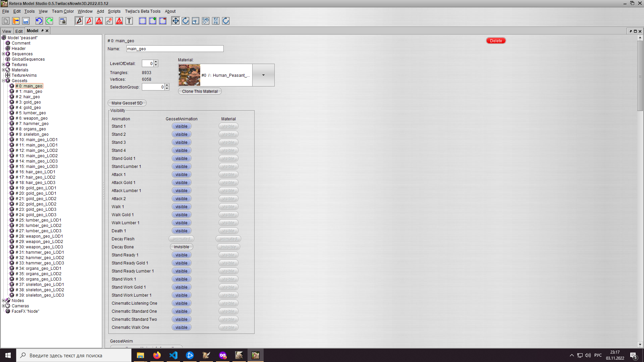Select the Extrude tool icon

pyautogui.click(x=206, y=21)
